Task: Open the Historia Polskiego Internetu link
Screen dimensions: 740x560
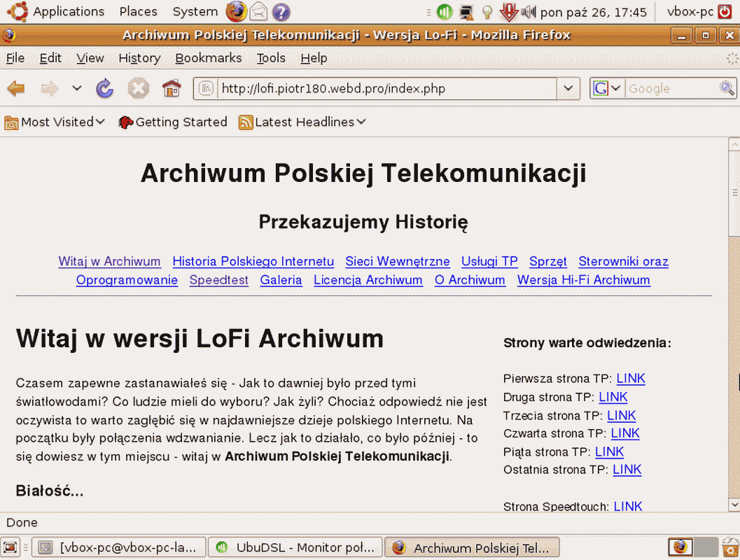Action: click(253, 261)
